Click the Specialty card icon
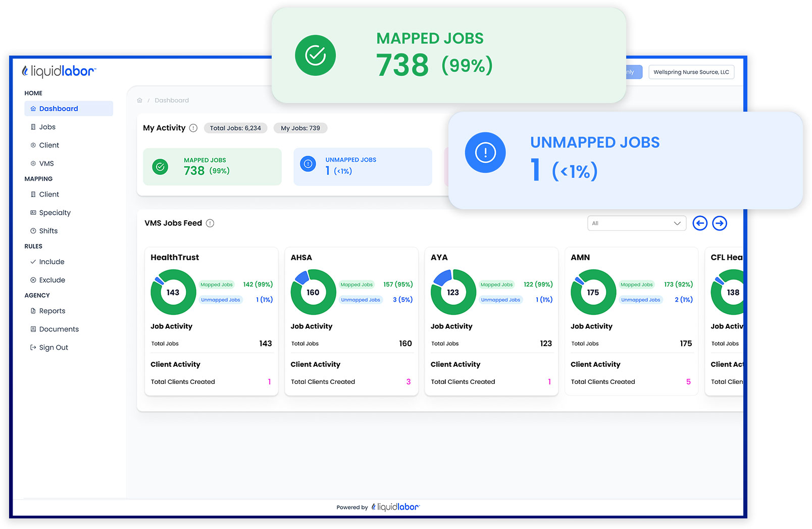This screenshot has height=529, width=812. point(33,213)
